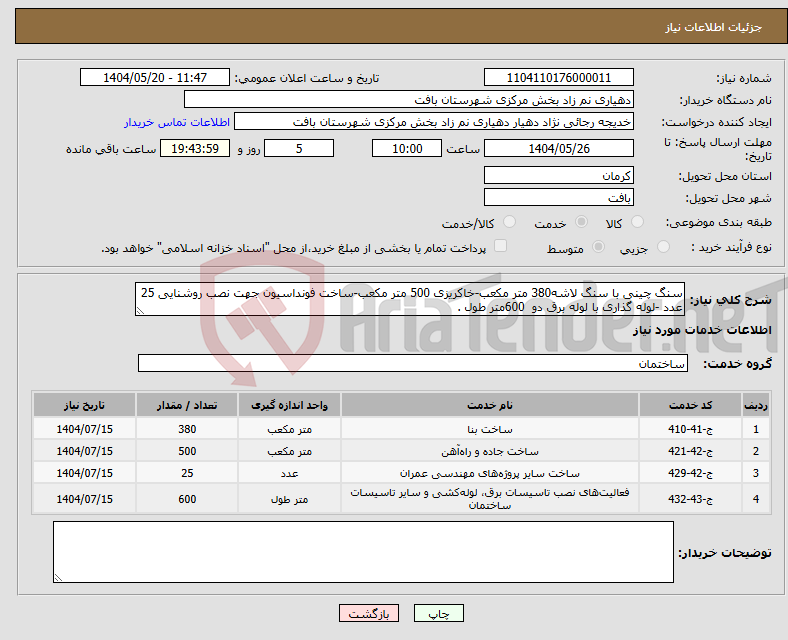Click the quantity cell showing 380
Screen dimensions: 788x640
(187, 429)
